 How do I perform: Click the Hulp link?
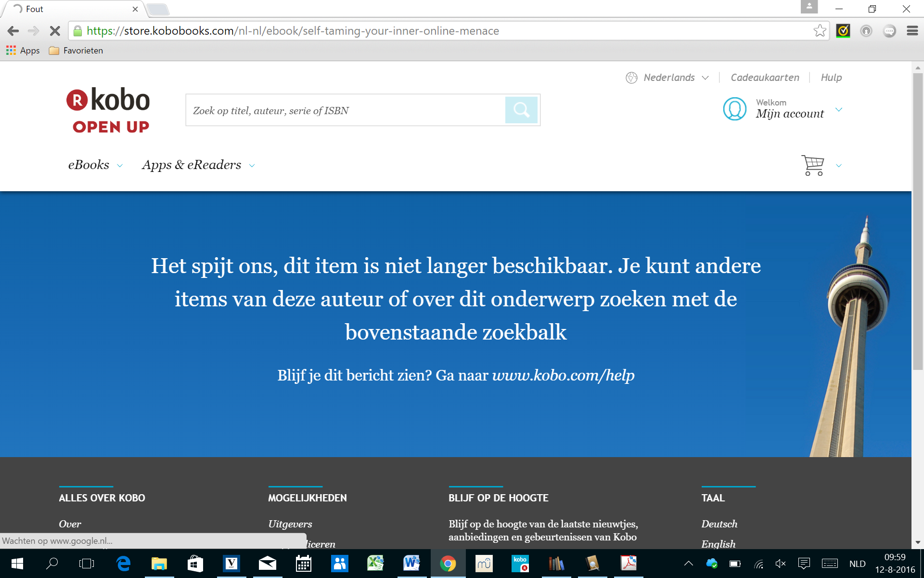pyautogui.click(x=831, y=78)
